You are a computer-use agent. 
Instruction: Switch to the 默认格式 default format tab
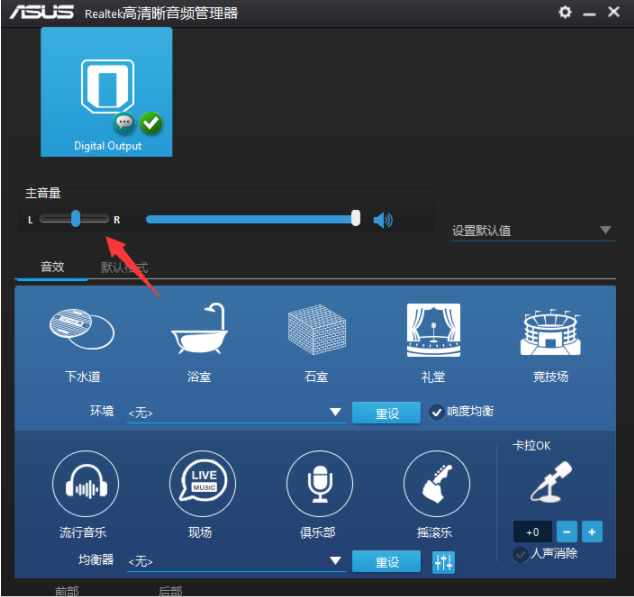click(x=124, y=268)
